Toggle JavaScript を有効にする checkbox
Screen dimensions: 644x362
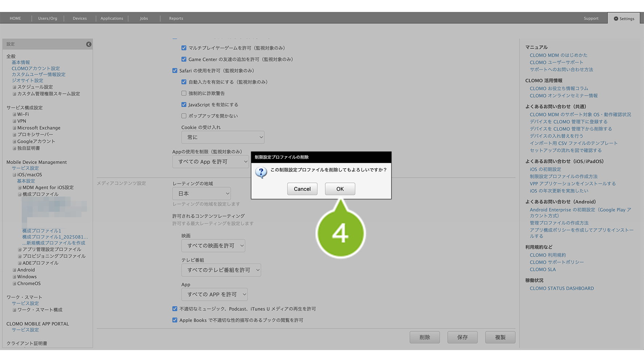[184, 105]
